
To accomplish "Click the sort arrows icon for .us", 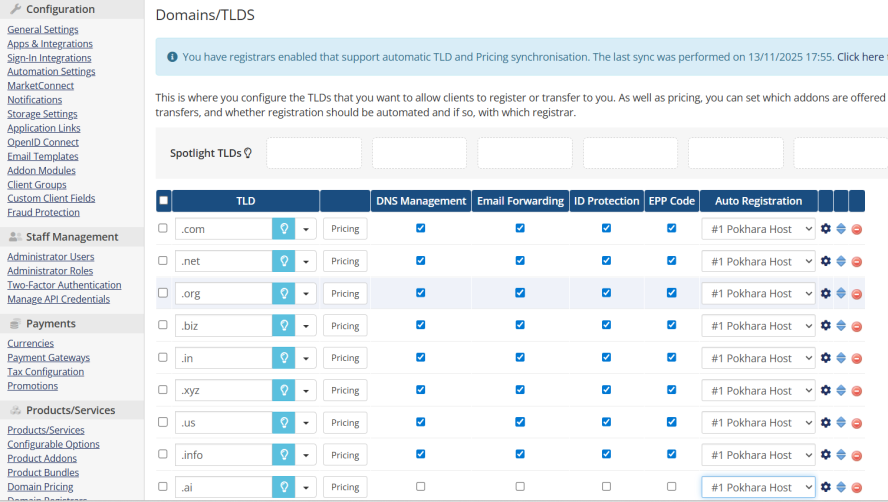I will coord(841,423).
